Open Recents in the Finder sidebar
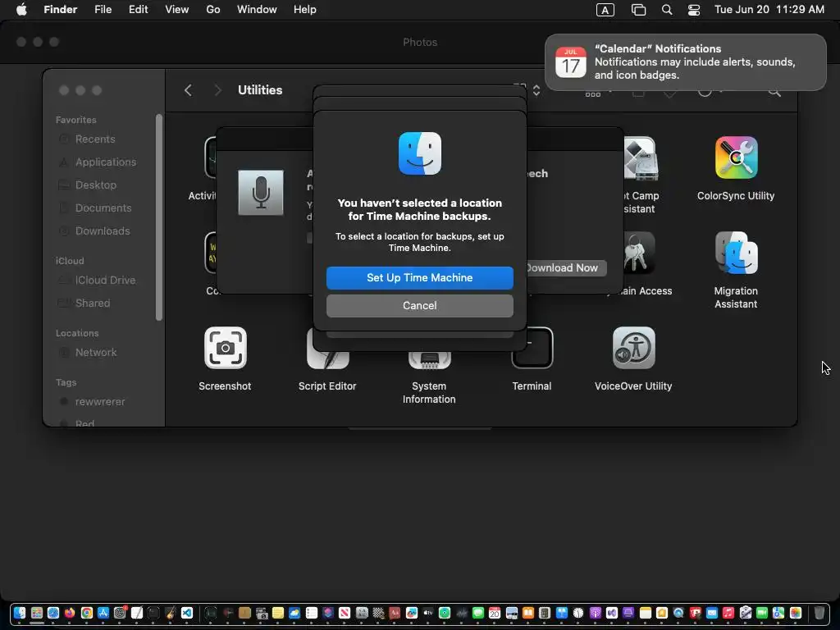840x630 pixels. (x=95, y=139)
